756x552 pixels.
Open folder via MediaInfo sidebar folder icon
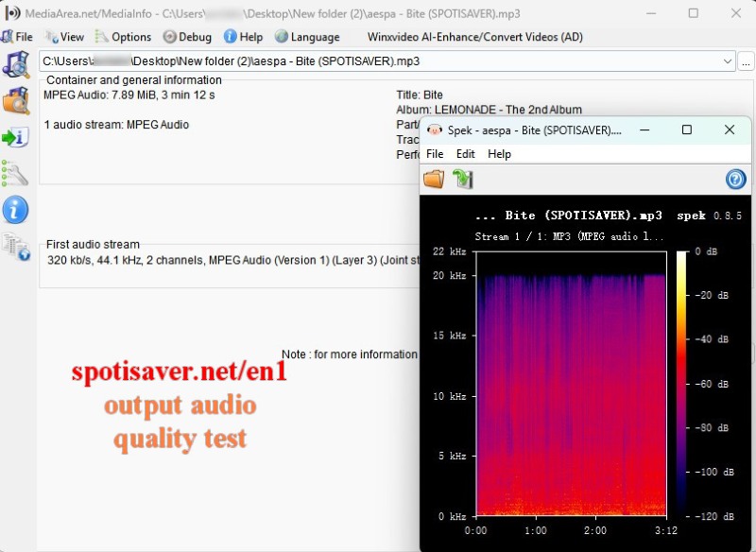point(16,100)
